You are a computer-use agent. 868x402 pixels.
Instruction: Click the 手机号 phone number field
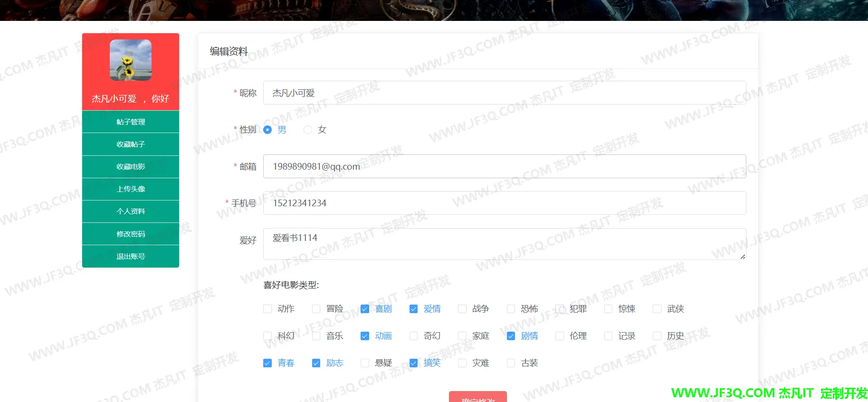tap(504, 203)
